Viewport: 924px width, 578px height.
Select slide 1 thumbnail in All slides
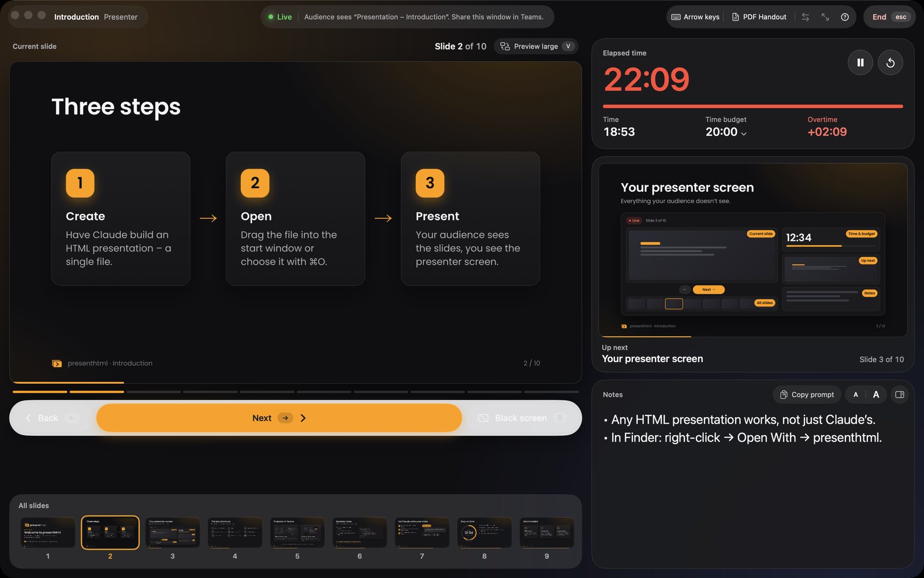point(48,532)
